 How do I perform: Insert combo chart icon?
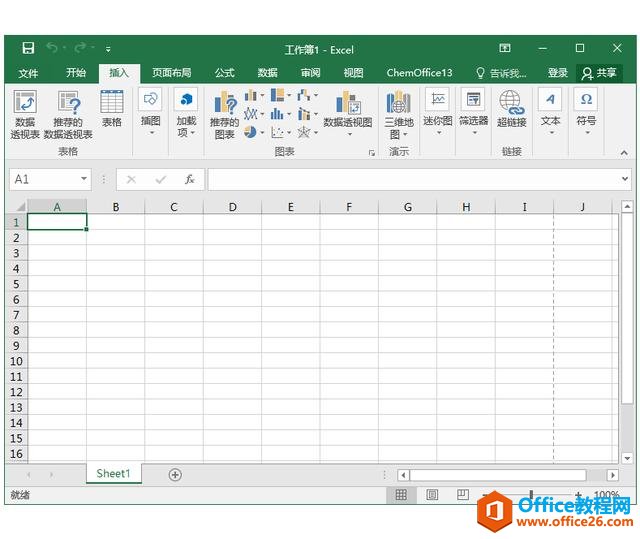coord(304,114)
